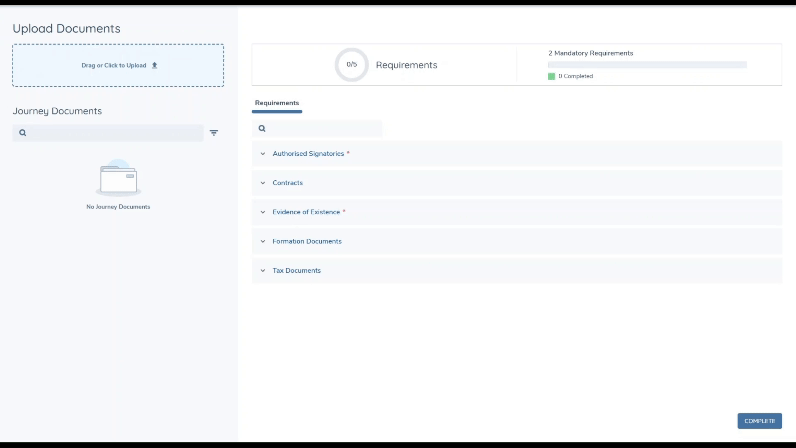Focus the Journey Documents search field
The height and width of the screenshot is (448, 796).
115,133
